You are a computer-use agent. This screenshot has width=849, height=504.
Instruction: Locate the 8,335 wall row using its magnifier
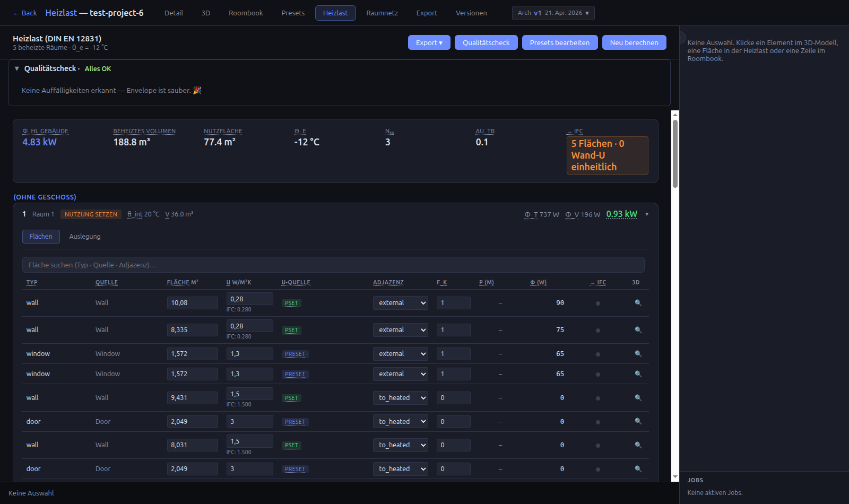(638, 330)
